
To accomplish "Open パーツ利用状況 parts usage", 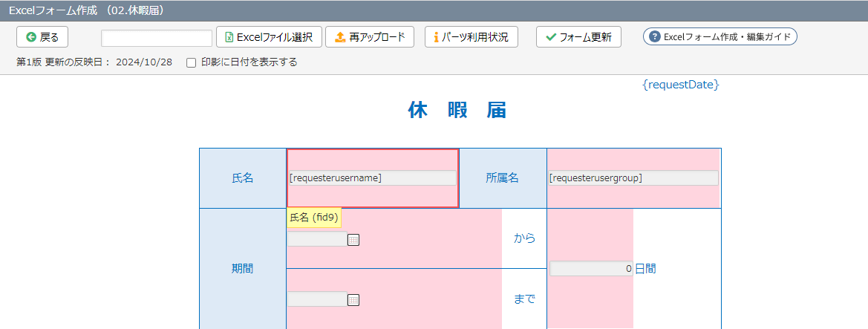I will pyautogui.click(x=471, y=37).
